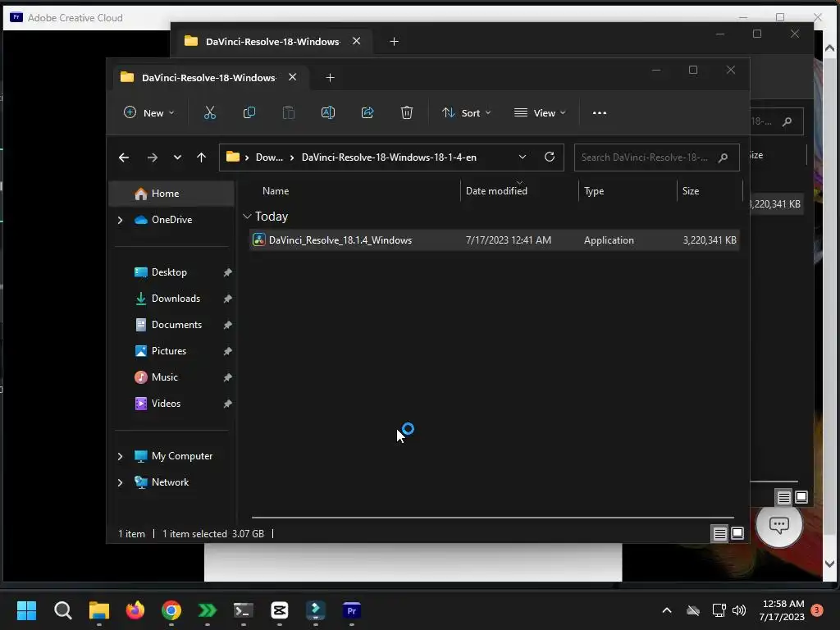Click DaVinci-Resolve-18-Windows-18-1-4-en breadcrumb

point(389,157)
